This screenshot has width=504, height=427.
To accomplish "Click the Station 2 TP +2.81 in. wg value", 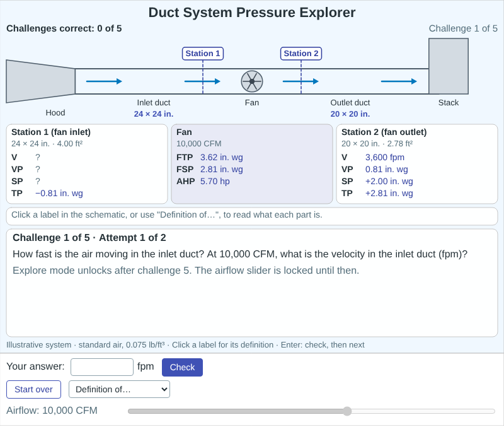I will 389,194.
